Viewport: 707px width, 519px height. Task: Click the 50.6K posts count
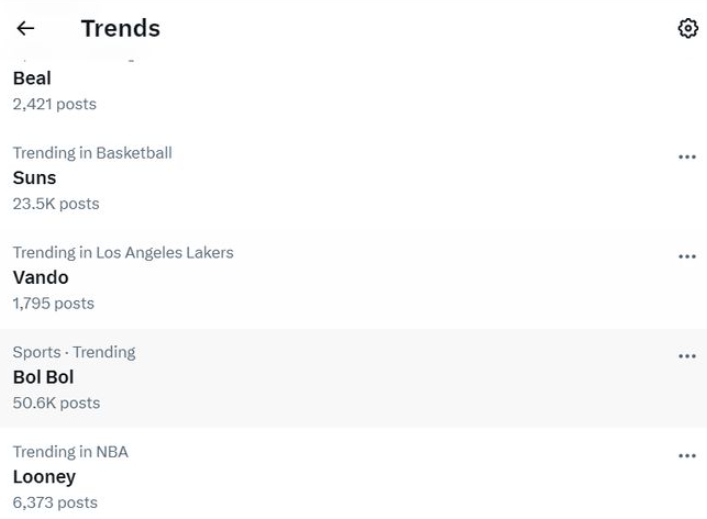(56, 403)
